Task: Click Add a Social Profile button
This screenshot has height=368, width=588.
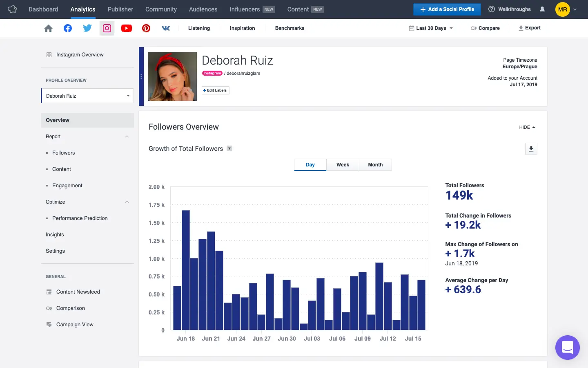Action: pyautogui.click(x=447, y=9)
